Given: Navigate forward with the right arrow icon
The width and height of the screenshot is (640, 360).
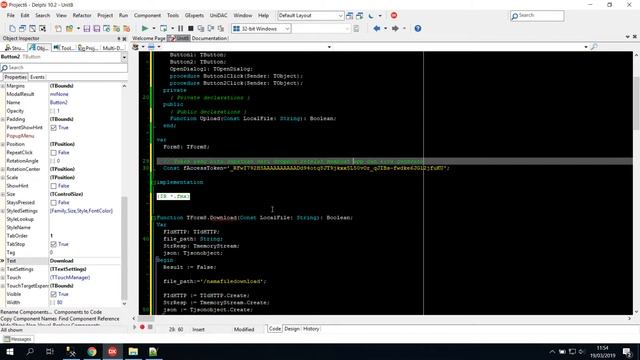Looking at the screenshot, I should (x=395, y=29).
